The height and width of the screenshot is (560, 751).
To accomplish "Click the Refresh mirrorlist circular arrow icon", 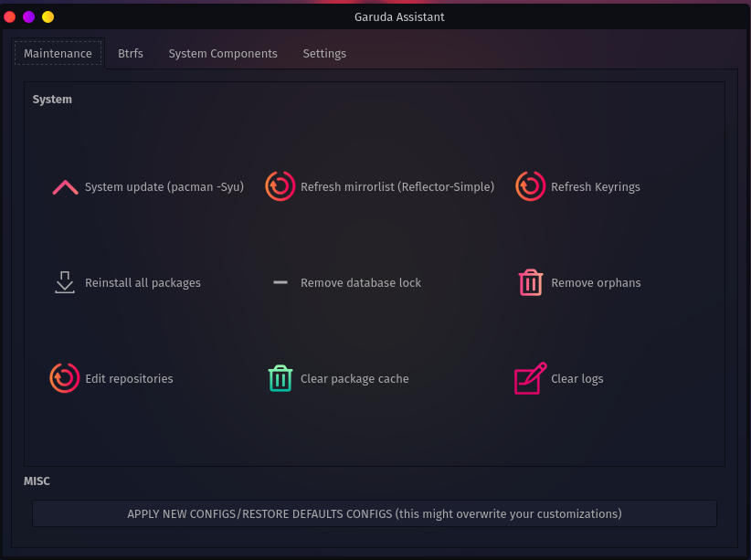I will click(x=280, y=186).
